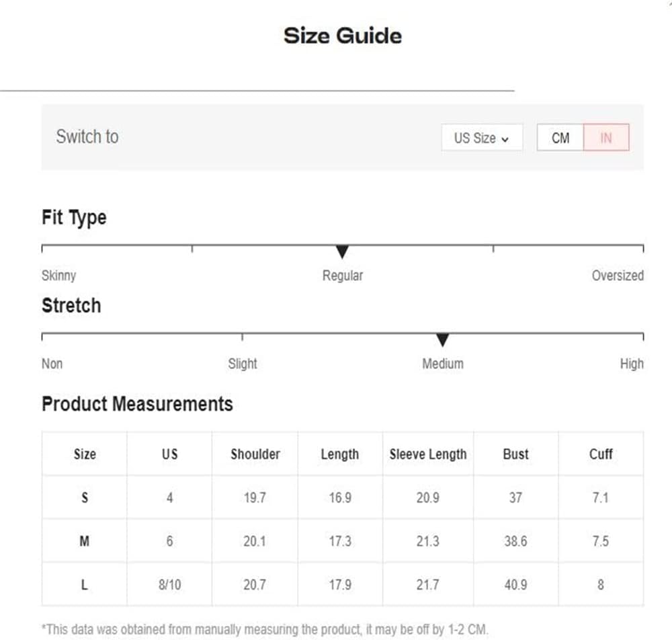
Task: Select the size S row label
Action: (85, 497)
